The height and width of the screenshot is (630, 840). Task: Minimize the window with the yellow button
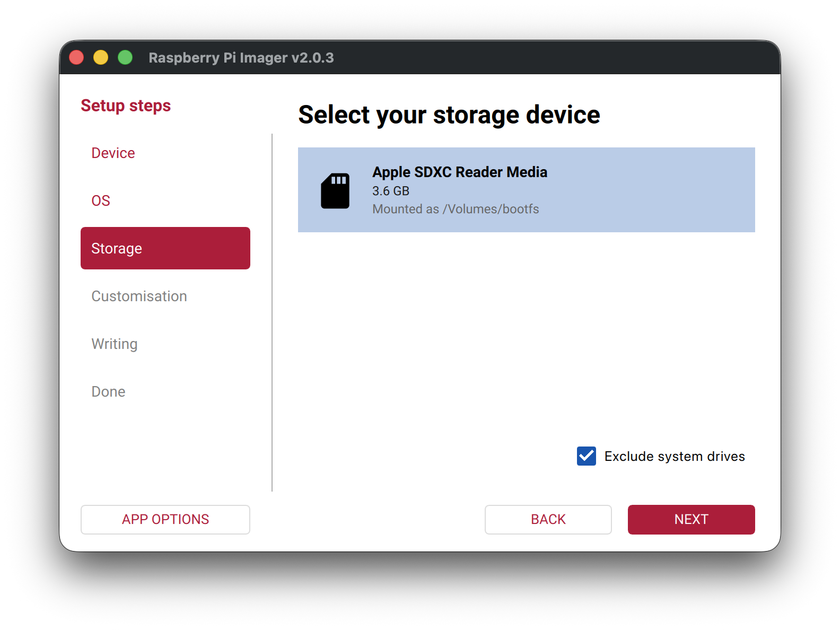(x=101, y=57)
